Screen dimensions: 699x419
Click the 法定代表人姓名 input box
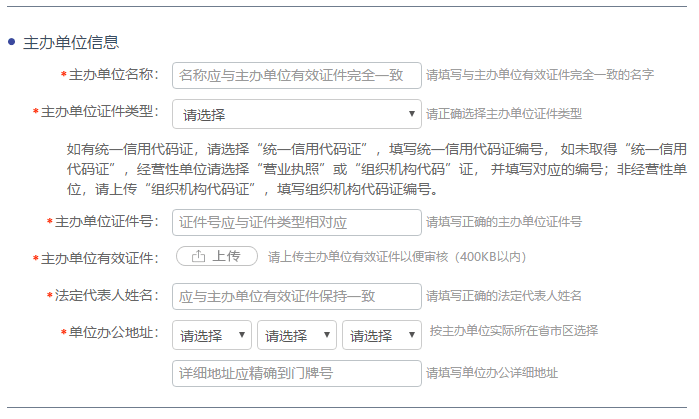(297, 296)
